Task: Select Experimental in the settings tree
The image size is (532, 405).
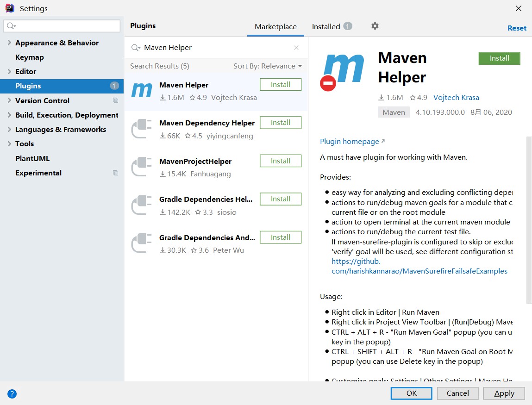Action: (38, 173)
